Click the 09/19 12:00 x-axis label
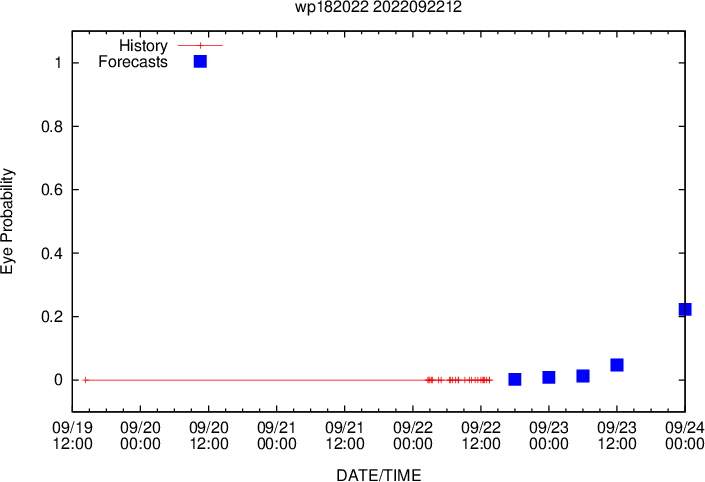Screen dimensions: 705x482 pyautogui.click(x=72, y=435)
